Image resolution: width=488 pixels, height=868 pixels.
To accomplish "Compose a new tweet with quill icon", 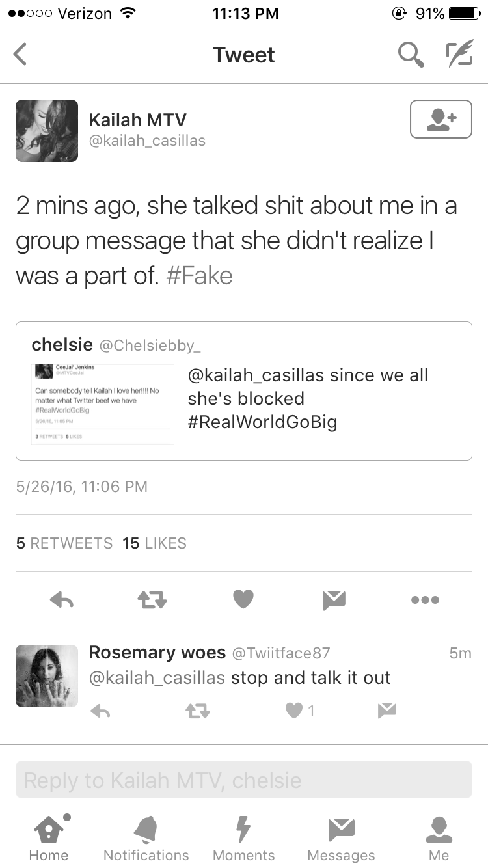I will [459, 55].
